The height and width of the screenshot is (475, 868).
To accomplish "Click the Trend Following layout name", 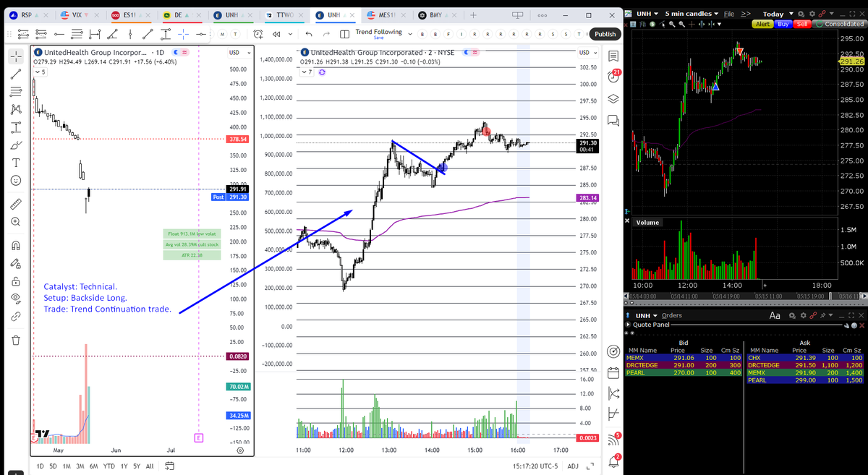I will 378,32.
